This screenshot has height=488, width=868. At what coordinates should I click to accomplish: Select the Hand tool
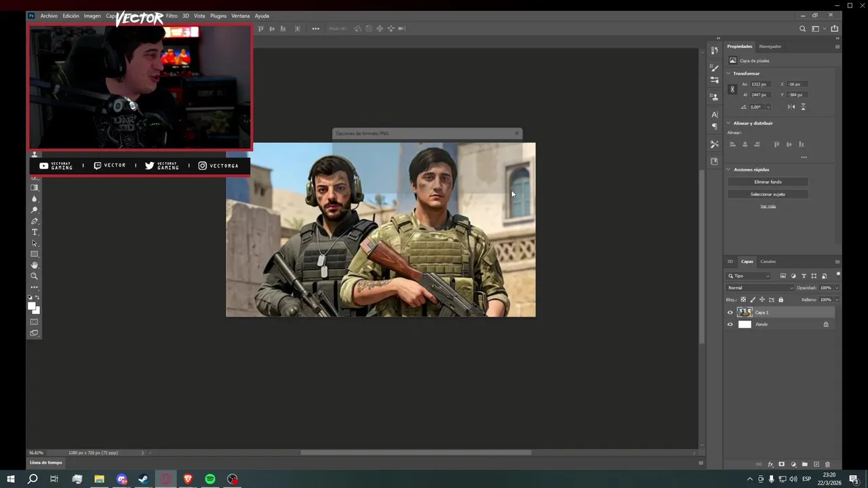pyautogui.click(x=35, y=265)
